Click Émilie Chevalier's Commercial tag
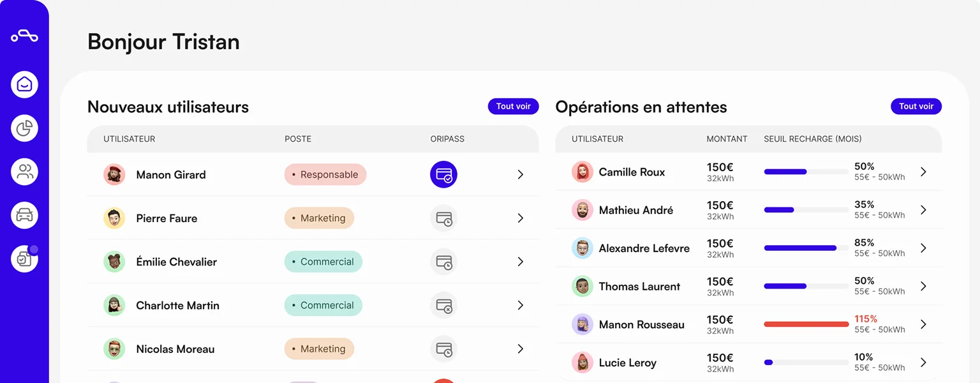 pos(323,262)
